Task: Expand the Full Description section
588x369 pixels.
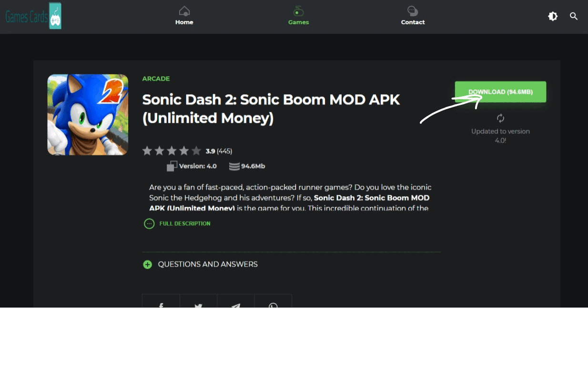Action: (177, 223)
